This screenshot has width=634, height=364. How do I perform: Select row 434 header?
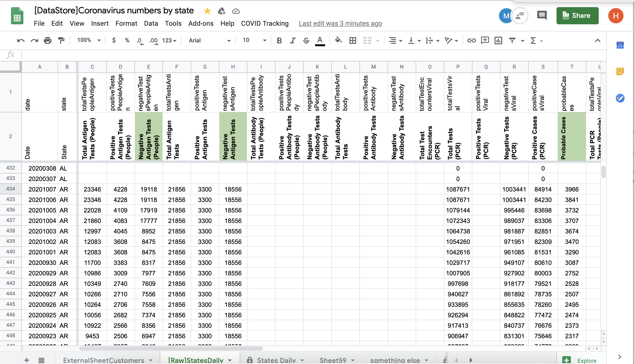pos(10,189)
